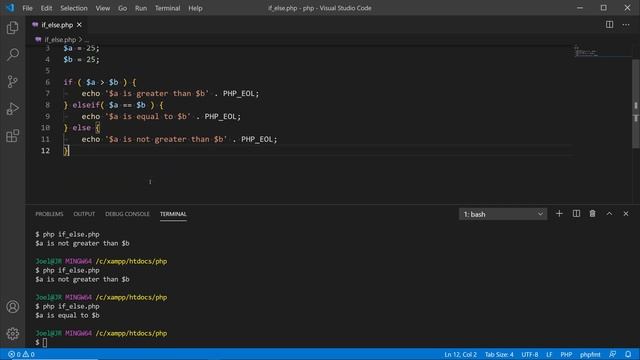This screenshot has height=360, width=640.
Task: Open errors and warnings status indicator
Action: (x=21, y=354)
